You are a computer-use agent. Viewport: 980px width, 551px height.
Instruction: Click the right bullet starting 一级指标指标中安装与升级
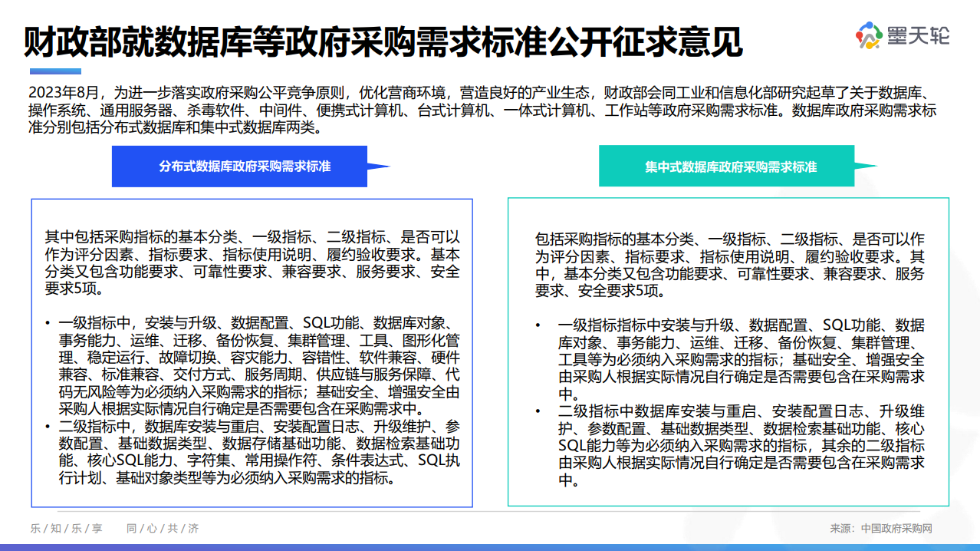click(729, 359)
